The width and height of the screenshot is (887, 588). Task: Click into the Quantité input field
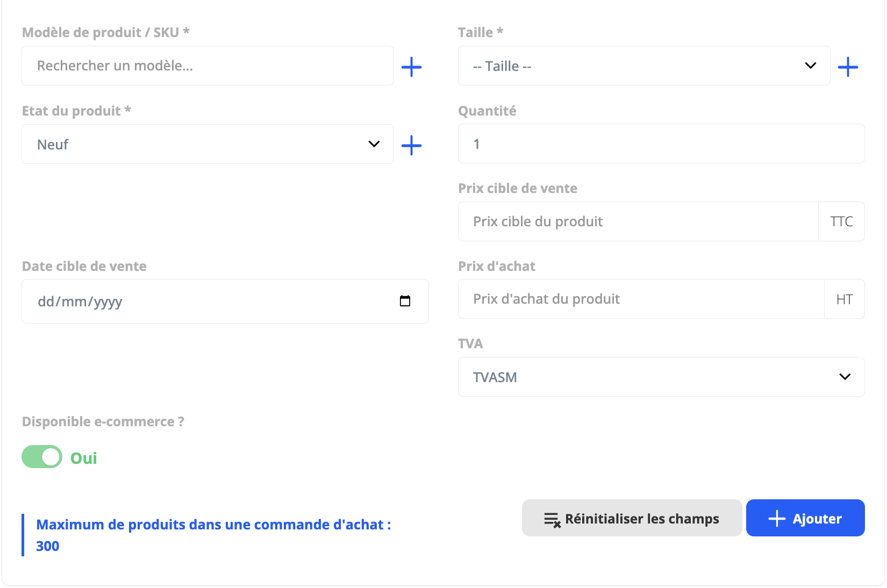point(661,144)
